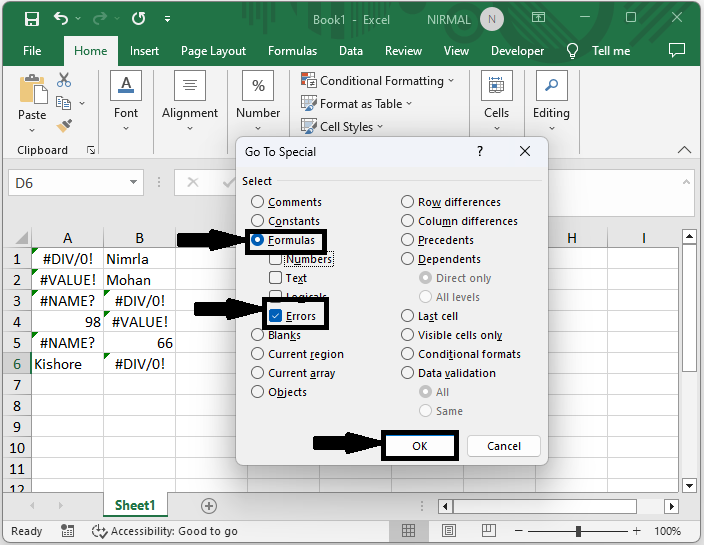Viewport: 704px width, 545px height.
Task: Check the Text checkbox
Action: pyautogui.click(x=275, y=278)
